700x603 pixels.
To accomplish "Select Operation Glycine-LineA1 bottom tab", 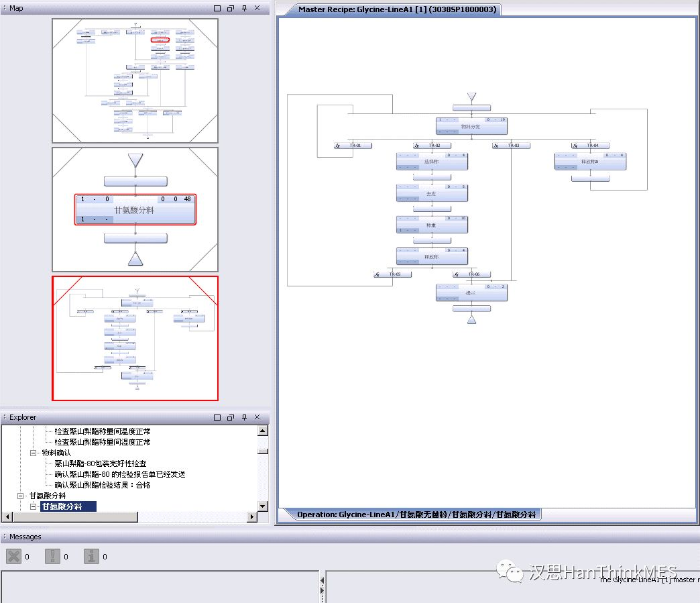I will pyautogui.click(x=416, y=514).
